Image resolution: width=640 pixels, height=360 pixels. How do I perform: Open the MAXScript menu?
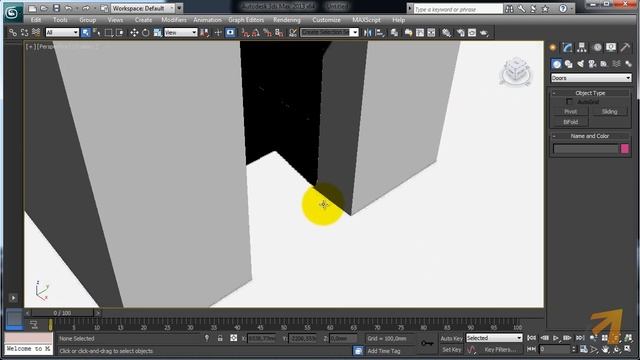tap(366, 20)
